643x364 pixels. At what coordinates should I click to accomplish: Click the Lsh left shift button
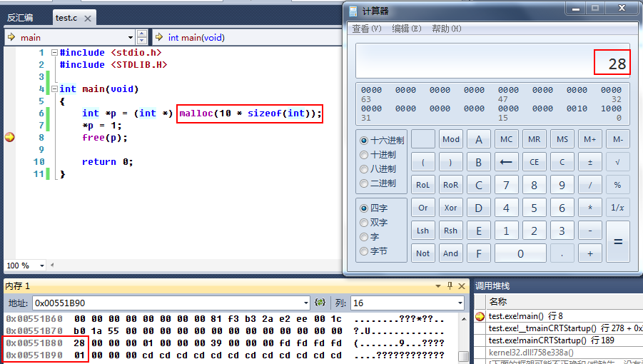click(422, 231)
